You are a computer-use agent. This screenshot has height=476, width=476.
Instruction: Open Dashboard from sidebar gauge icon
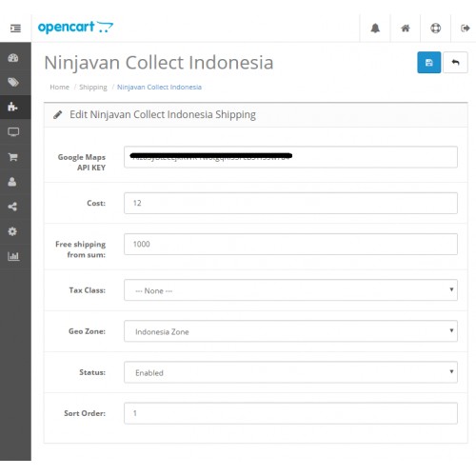13,58
